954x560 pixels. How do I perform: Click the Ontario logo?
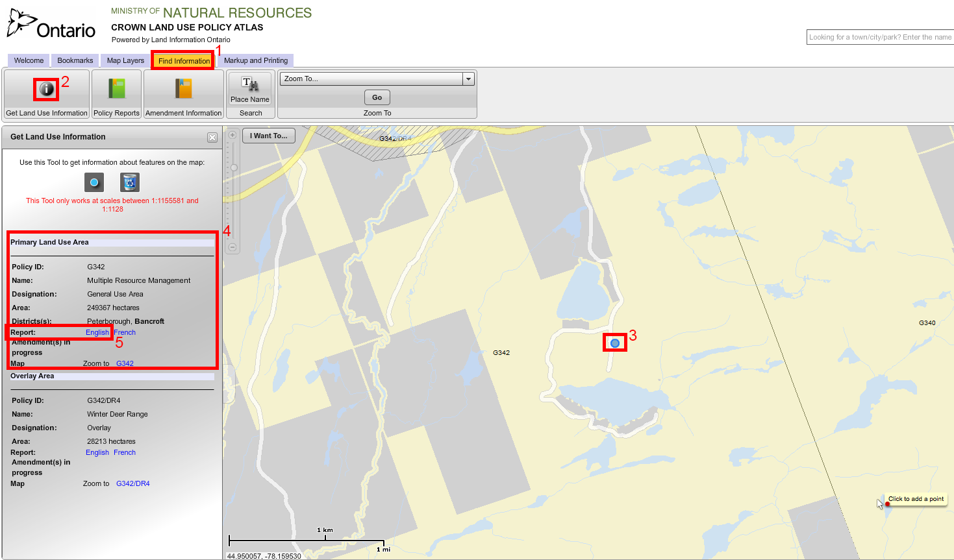click(x=51, y=25)
